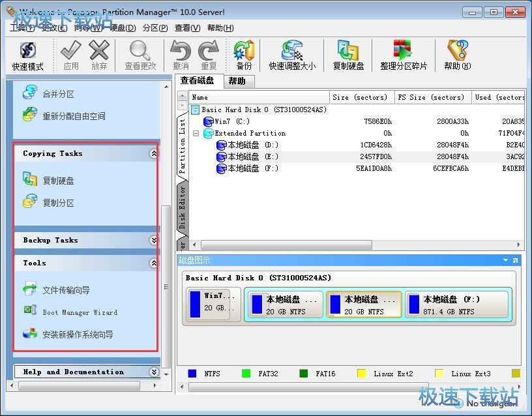Select the 本地磁盘 (F:) icon in list
Viewport: 532px width, 416px height.
[x=221, y=168]
